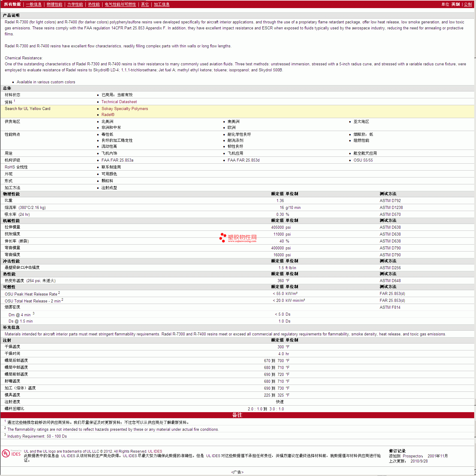476x476 pixels.
Task: Switch to the 其它 tab
Action: (145, 4)
